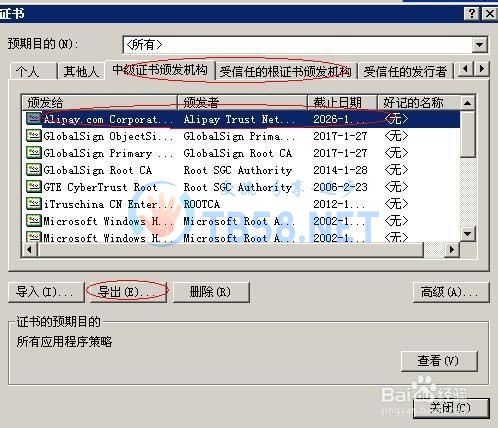Switch to the 个人 tab
498x428 pixels.
click(32, 71)
